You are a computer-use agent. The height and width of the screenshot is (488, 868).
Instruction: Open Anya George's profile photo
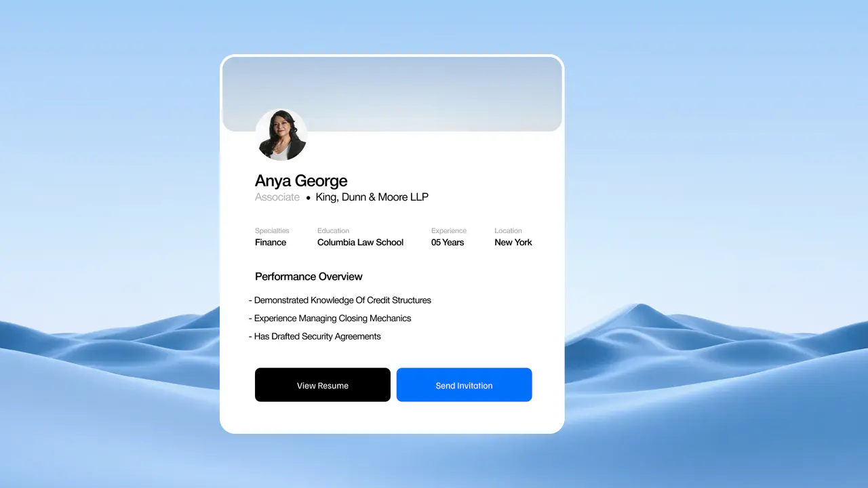(281, 135)
